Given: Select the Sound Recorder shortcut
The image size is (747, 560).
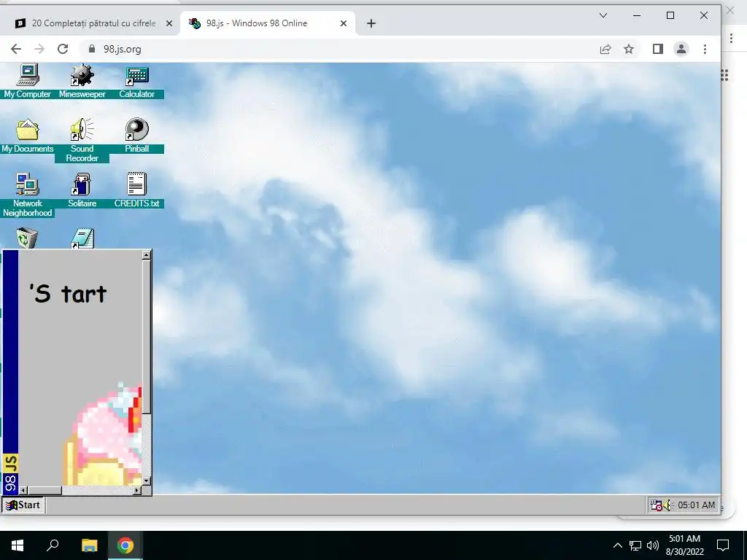Looking at the screenshot, I should 82,140.
